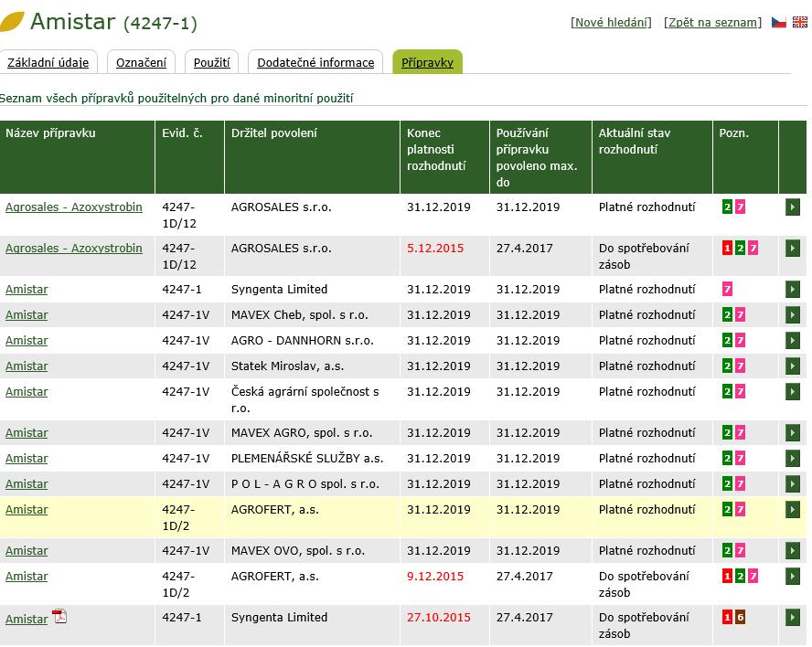Screen dimensions: 812x647
Task: Click the arrow icon in the MAVEX Cheb row
Action: coord(792,315)
